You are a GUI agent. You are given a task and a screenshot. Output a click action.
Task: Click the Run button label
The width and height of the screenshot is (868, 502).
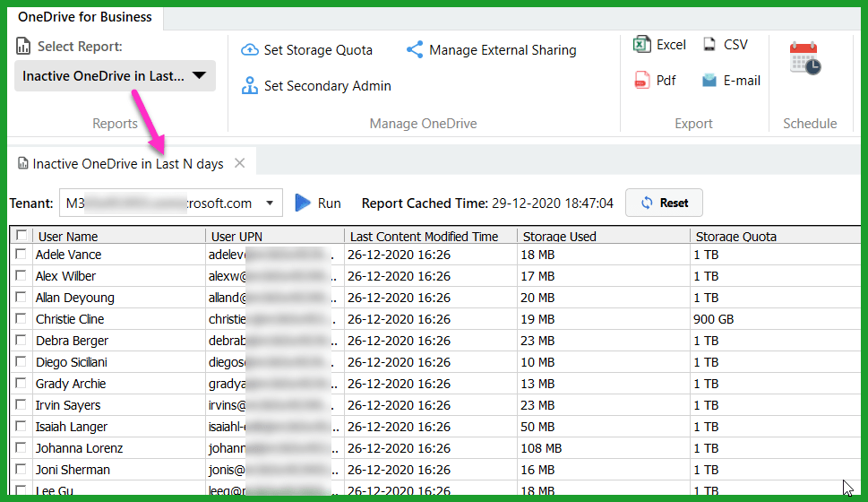[330, 203]
